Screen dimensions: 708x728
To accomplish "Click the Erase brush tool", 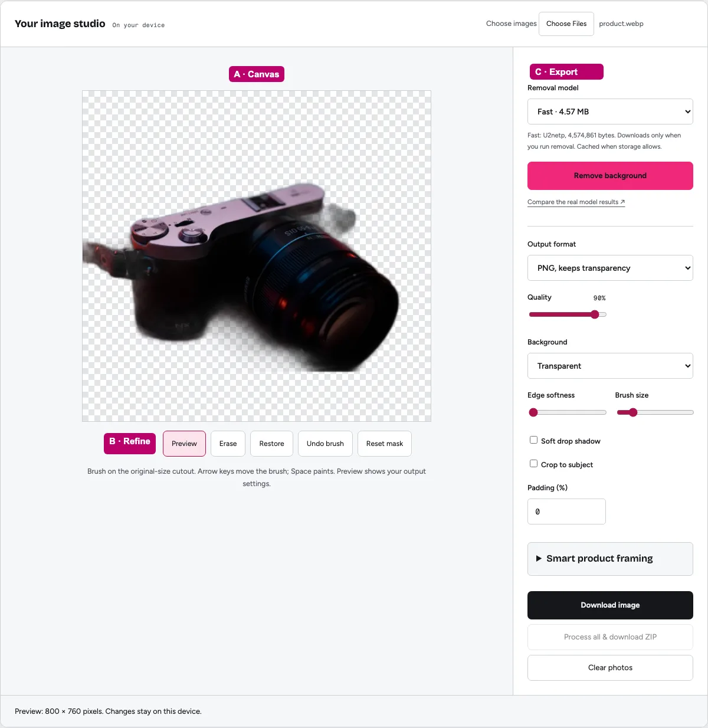I will tap(228, 444).
